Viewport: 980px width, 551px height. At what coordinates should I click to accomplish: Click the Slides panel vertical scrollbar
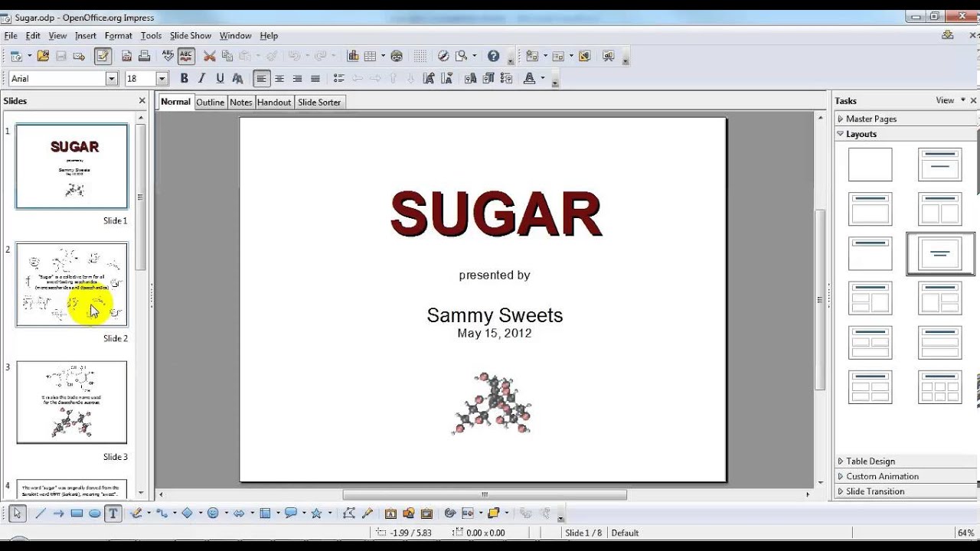(141, 196)
